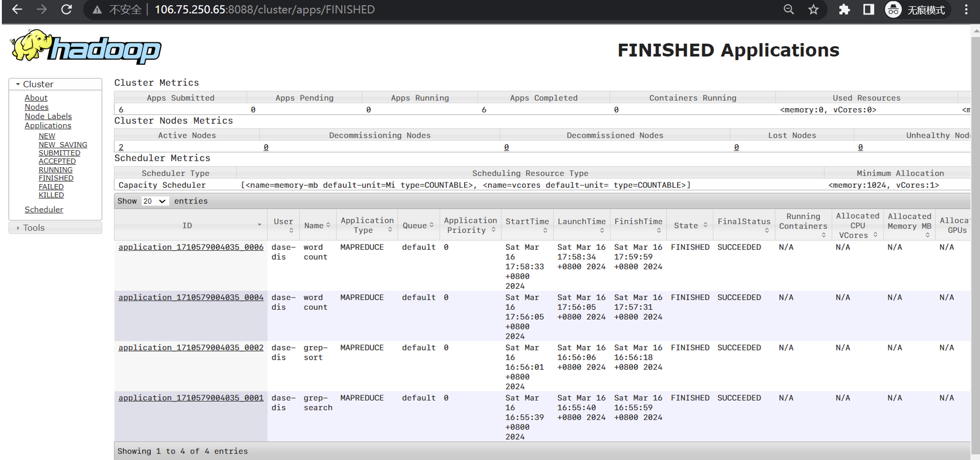
Task: Open the About link in sidebar
Action: (x=36, y=98)
